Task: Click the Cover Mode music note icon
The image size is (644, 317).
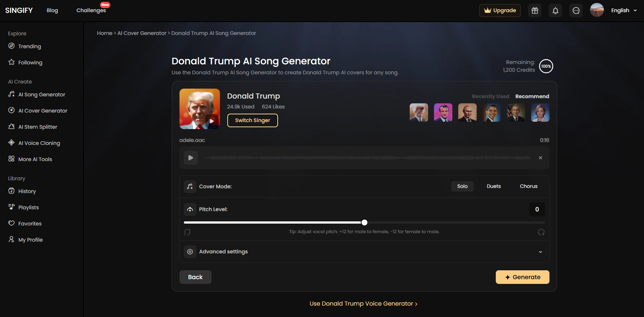Action: click(190, 186)
